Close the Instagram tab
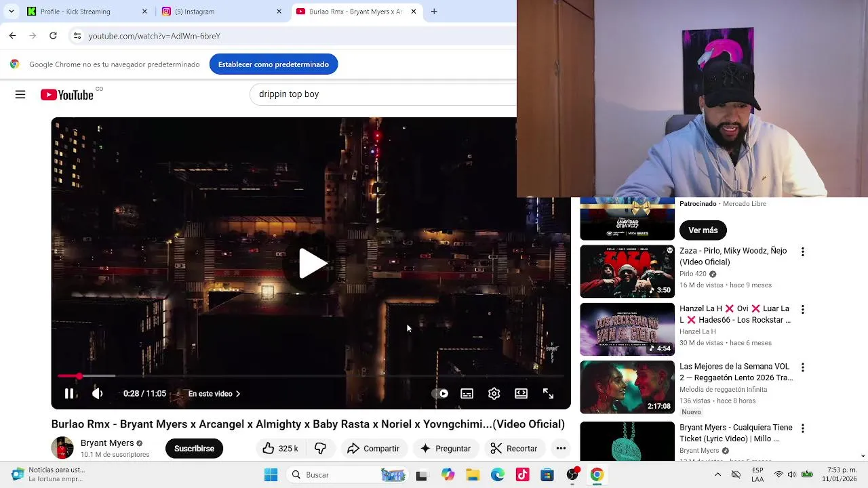The image size is (868, 488). 279,12
